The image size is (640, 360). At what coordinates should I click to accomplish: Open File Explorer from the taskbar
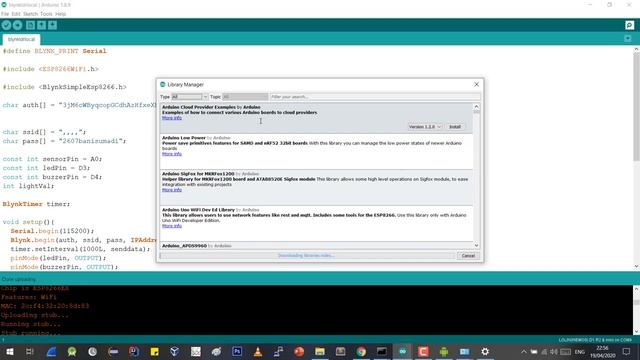pyautogui.click(x=320, y=351)
